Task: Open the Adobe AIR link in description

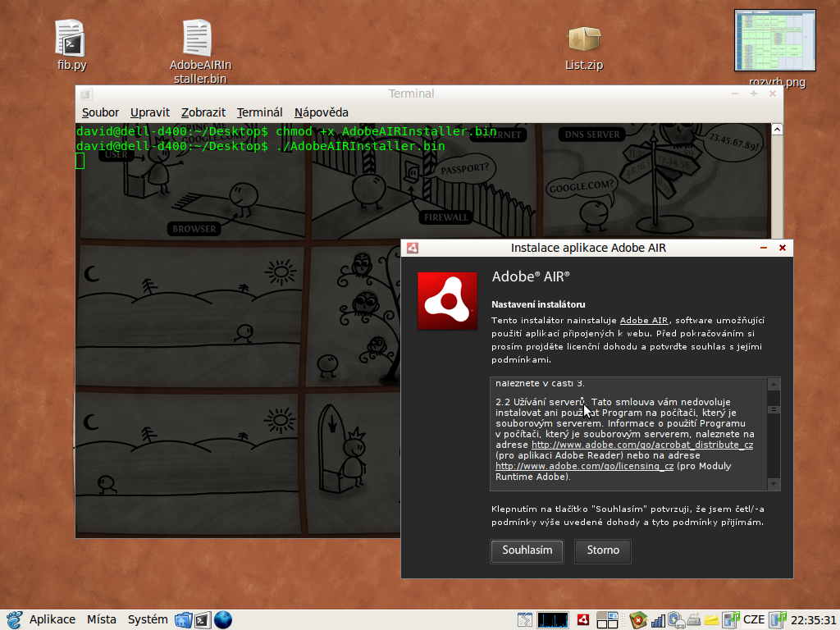Action: (x=643, y=321)
